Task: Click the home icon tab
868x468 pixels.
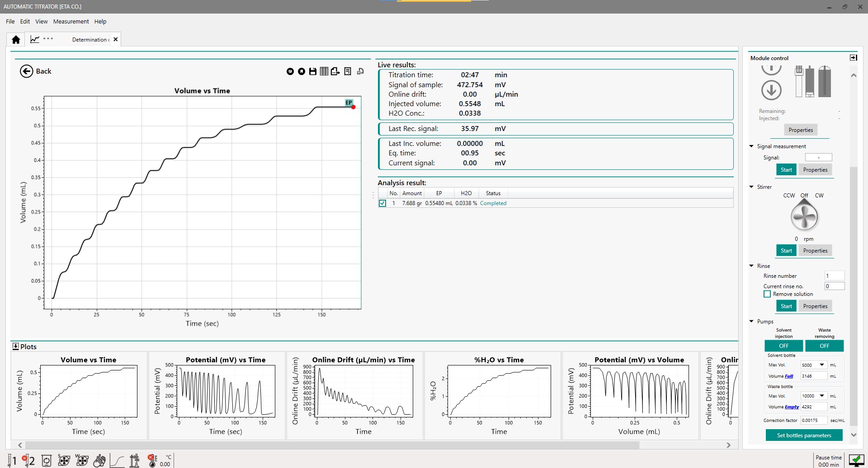Action: (x=16, y=40)
